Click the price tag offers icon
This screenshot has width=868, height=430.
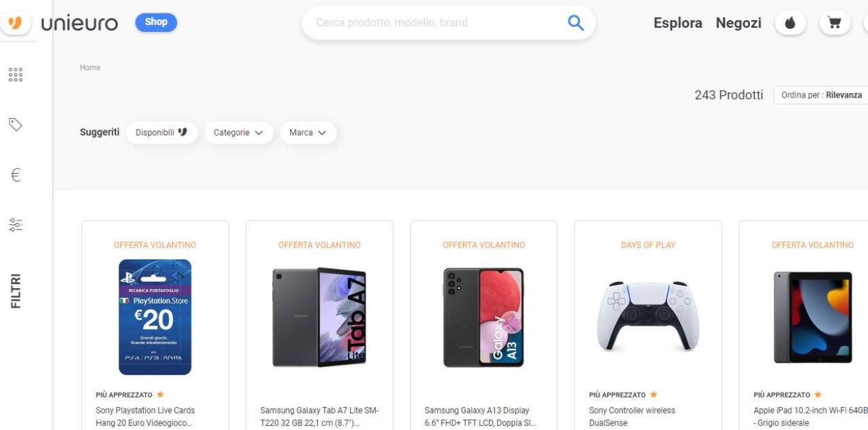click(16, 124)
